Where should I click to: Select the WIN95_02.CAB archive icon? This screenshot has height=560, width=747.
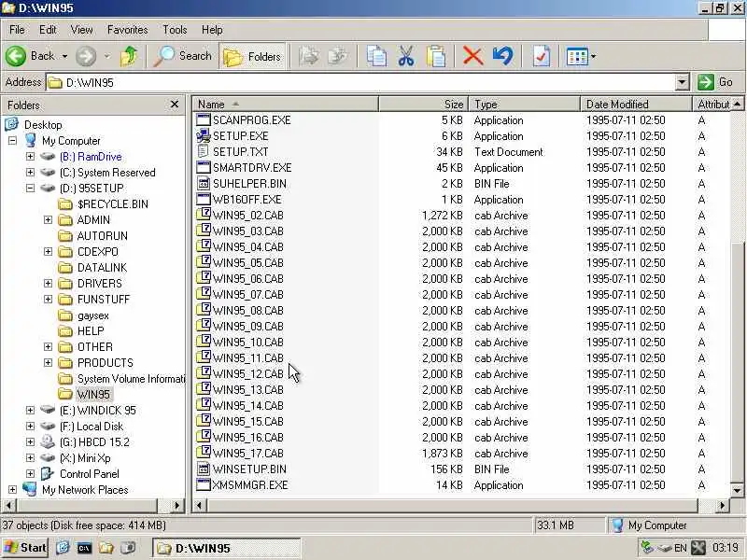tap(204, 215)
